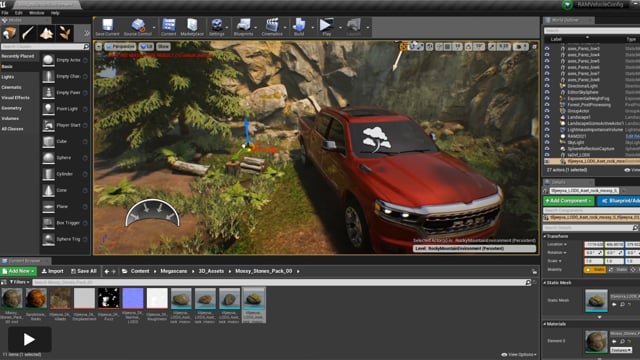Open the Edit menu
The image size is (640, 360).
tap(19, 13)
